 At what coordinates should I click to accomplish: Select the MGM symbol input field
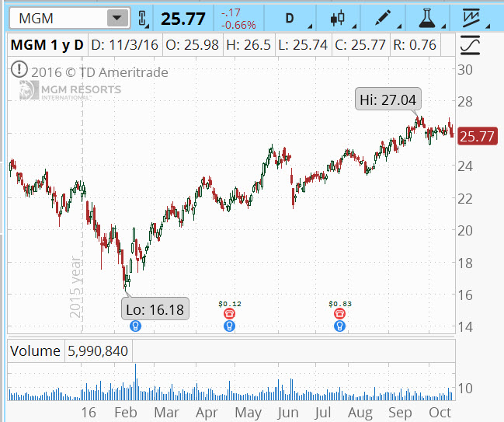[58, 19]
